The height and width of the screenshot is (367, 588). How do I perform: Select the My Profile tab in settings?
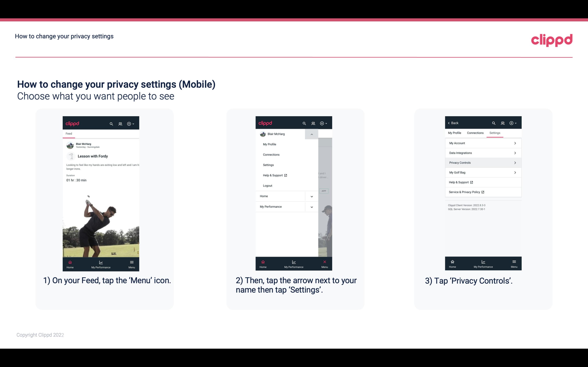(455, 133)
